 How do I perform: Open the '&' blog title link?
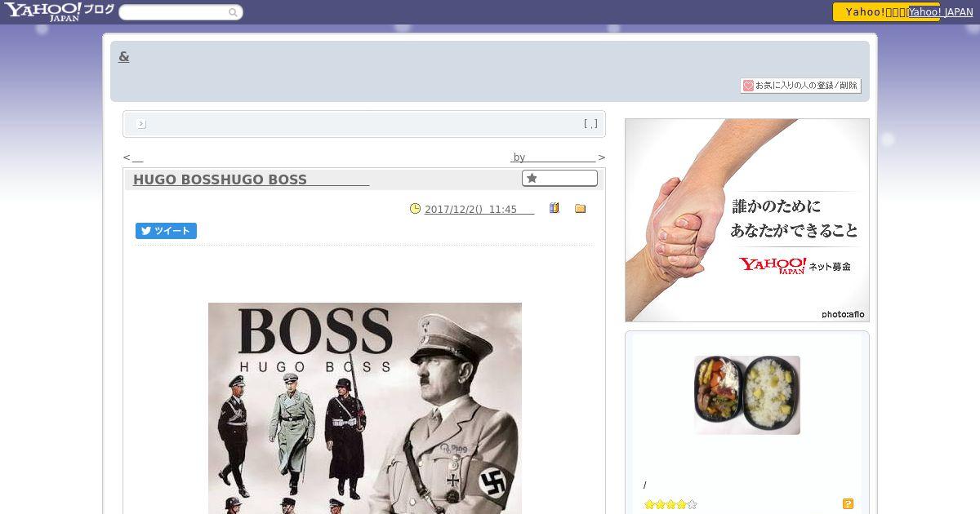coord(124,56)
